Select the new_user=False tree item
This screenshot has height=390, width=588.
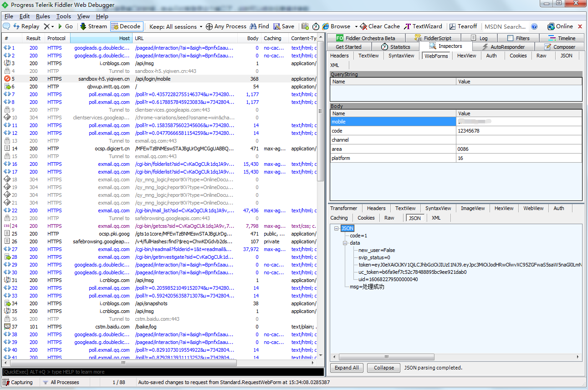tap(377, 250)
